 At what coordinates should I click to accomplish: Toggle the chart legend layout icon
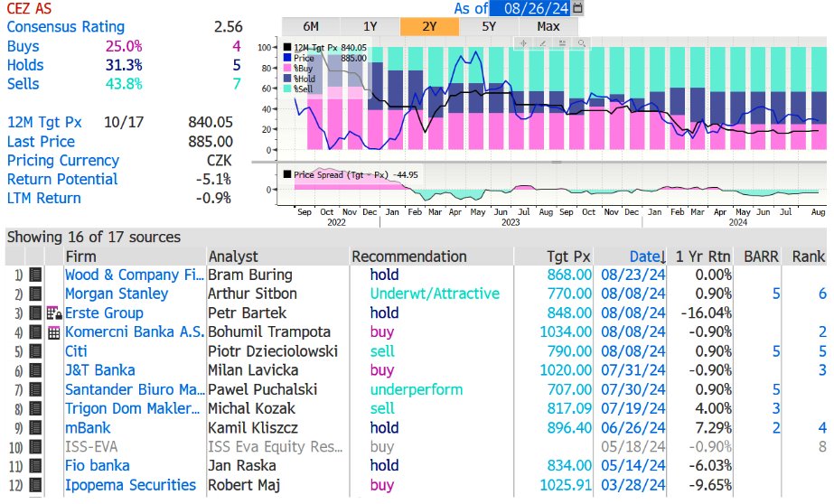(562, 43)
